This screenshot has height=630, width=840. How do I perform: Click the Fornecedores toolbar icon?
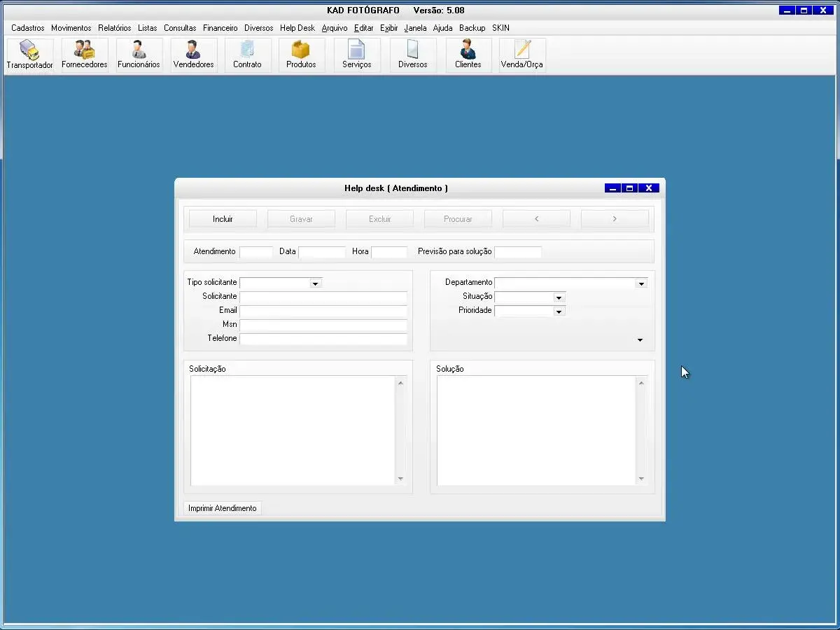point(84,55)
